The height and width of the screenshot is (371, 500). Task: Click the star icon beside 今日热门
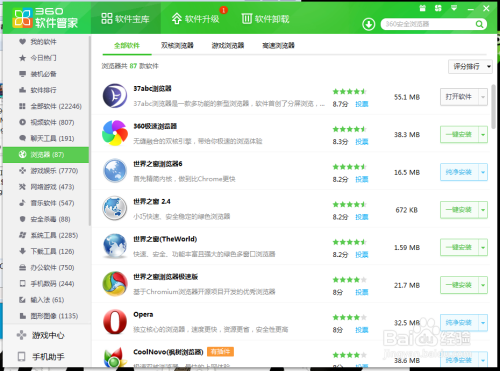click(22, 58)
